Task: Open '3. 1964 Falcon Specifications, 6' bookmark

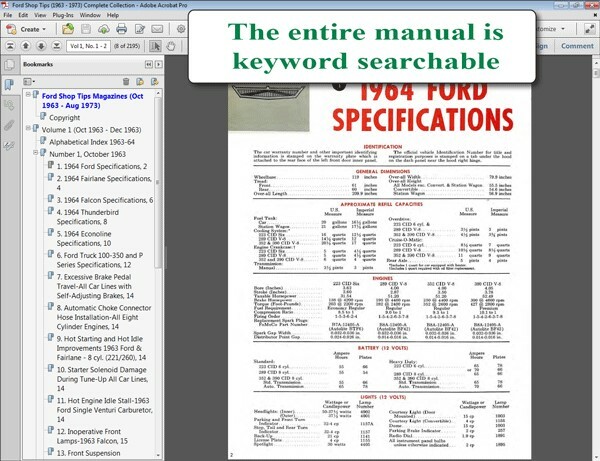Action: [105, 200]
